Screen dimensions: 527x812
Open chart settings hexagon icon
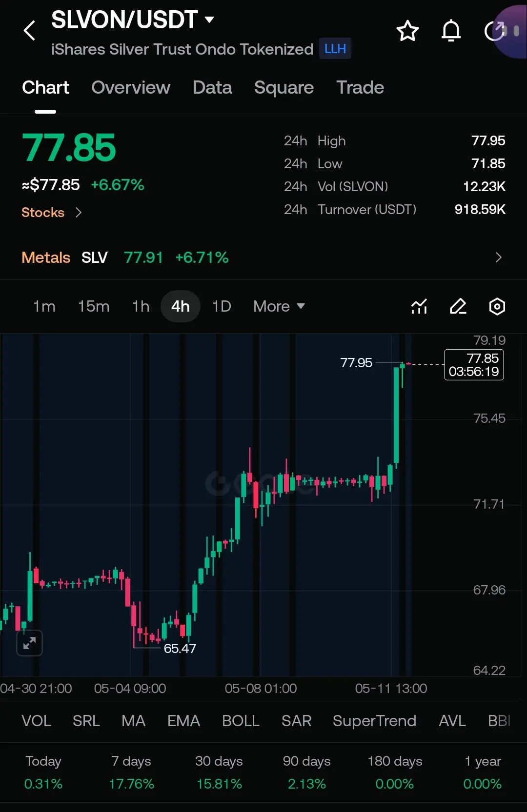497,306
